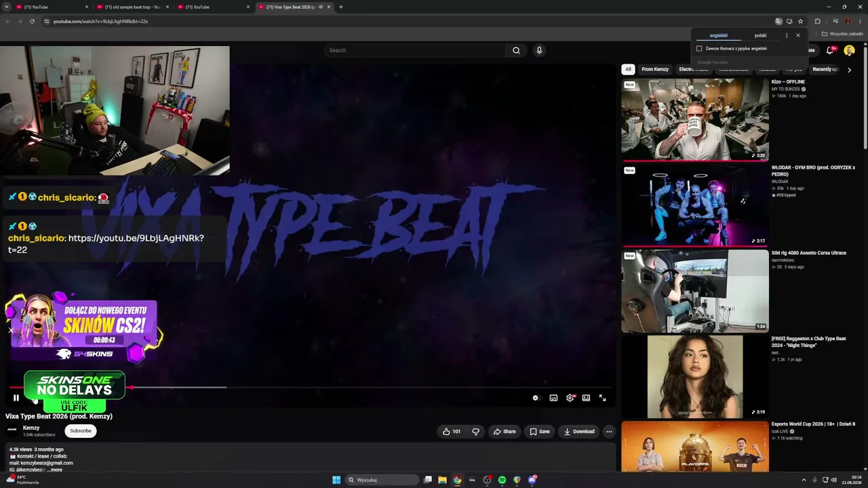This screenshot has width=868, height=488.
Task: Click the address bar URL
Action: point(100,21)
